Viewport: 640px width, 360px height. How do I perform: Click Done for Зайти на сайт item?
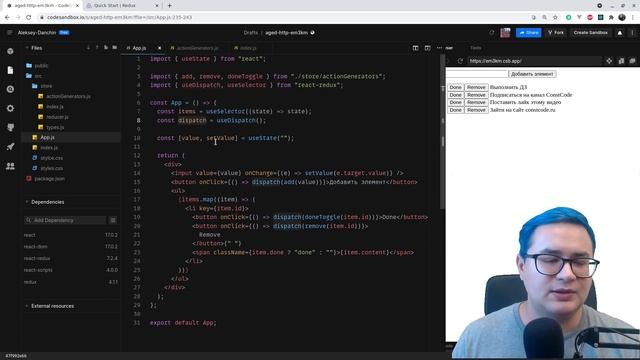tap(456, 110)
